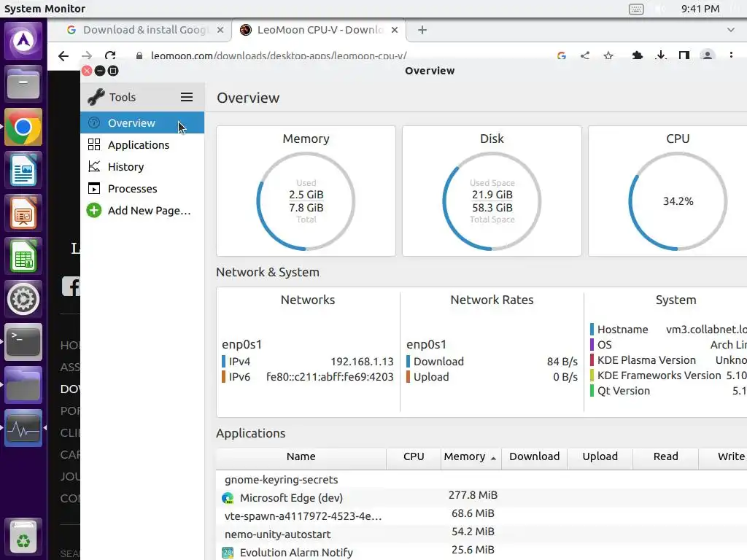
Task: Expand the tab search chevron in browser
Action: (x=731, y=30)
